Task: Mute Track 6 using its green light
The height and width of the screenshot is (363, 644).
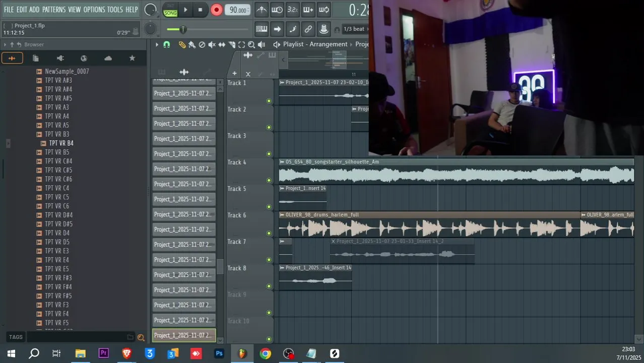Action: (269, 233)
